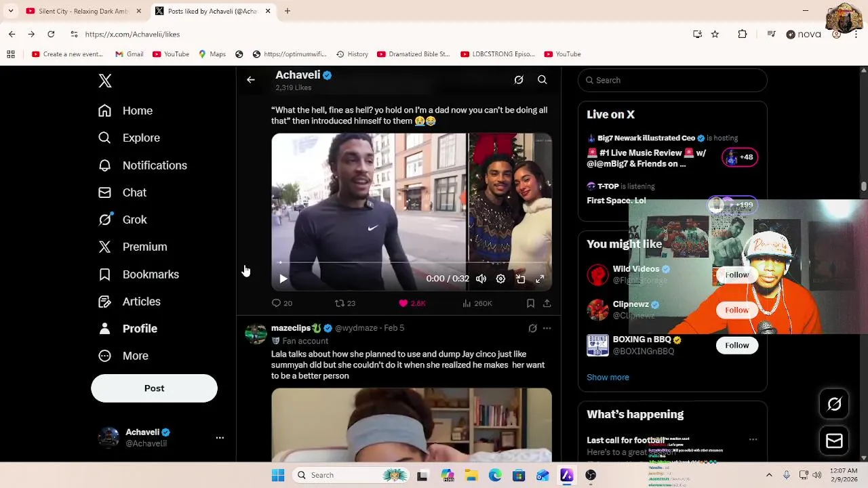Search within Achaveli's likes

[542, 80]
